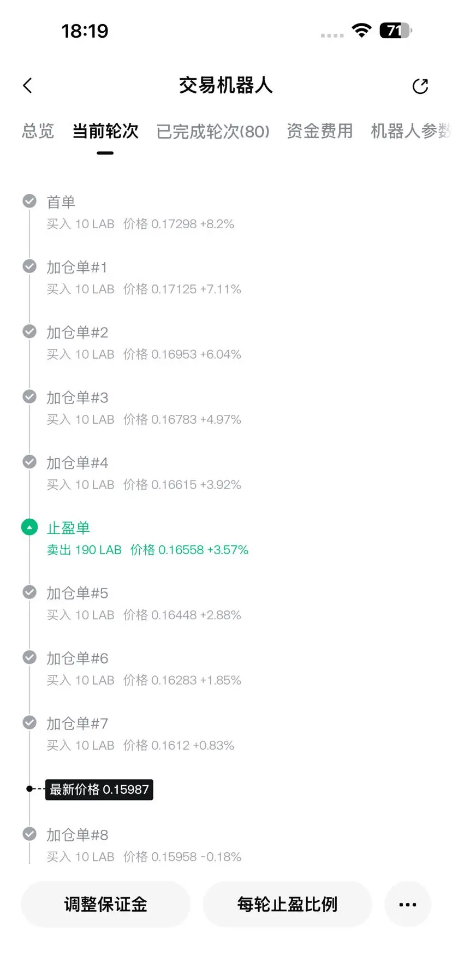Switch to the 总览 tab
Image resolution: width=452 pixels, height=980 pixels.
[x=38, y=131]
